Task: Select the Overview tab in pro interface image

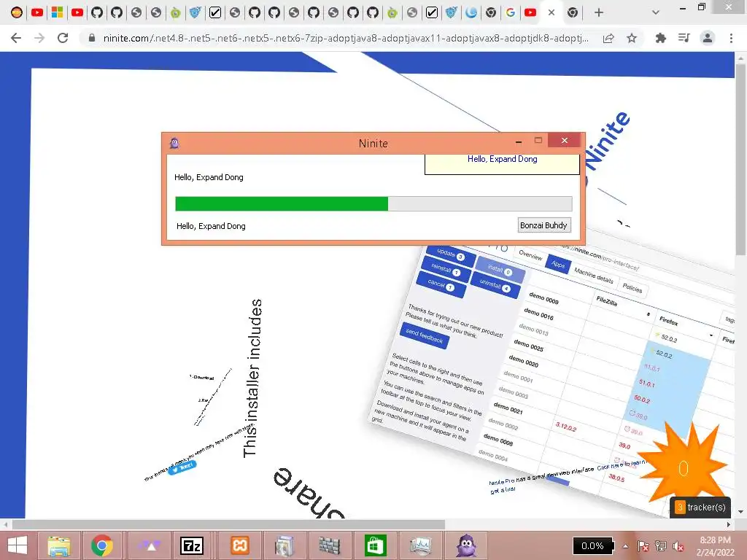Action: [x=530, y=255]
